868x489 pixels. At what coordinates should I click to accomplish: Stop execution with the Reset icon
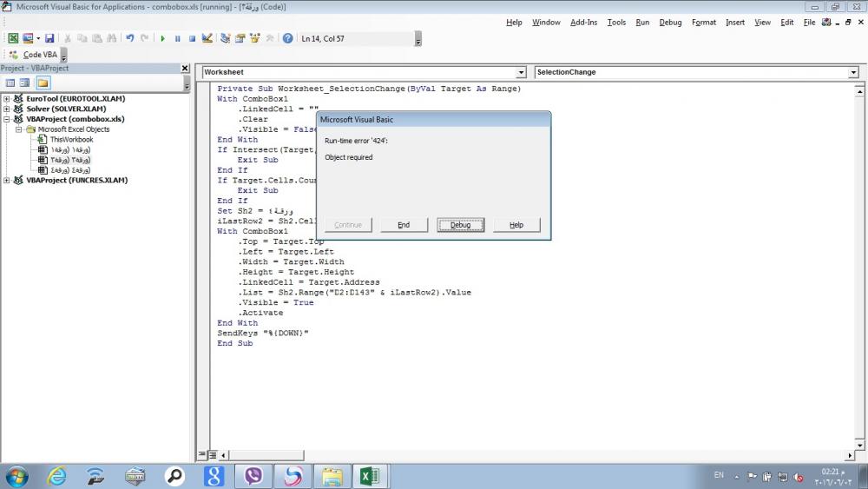tap(192, 38)
